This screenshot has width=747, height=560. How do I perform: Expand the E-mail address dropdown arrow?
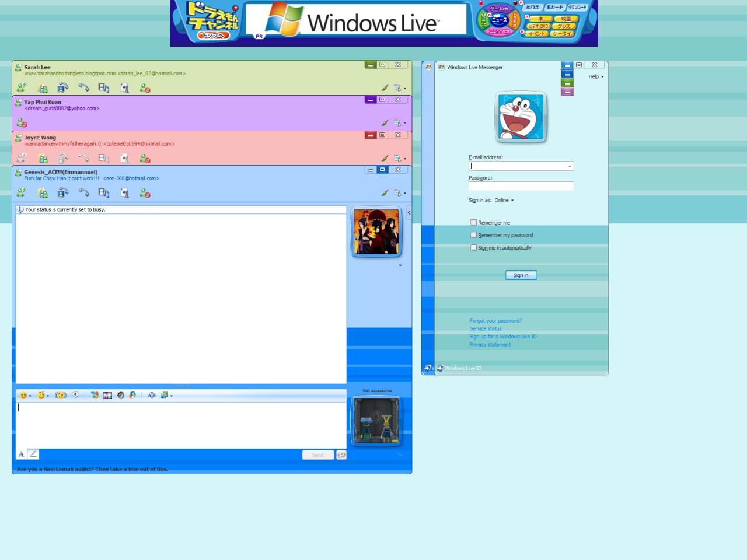[x=570, y=166]
